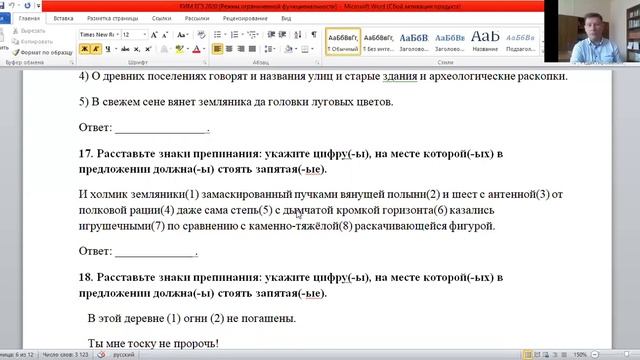
Task: Switch to Web Layout view
Action: pyautogui.click(x=546, y=355)
